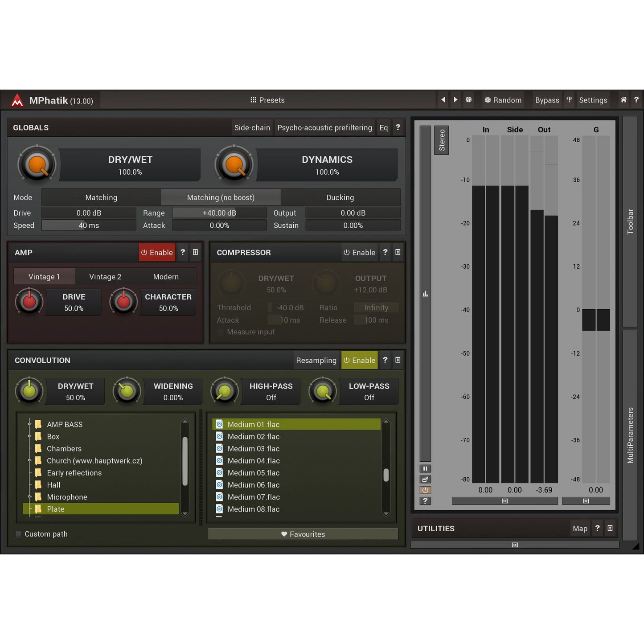Expand the AMP BASS folder
Screen dimensions: 644x644
point(29,424)
